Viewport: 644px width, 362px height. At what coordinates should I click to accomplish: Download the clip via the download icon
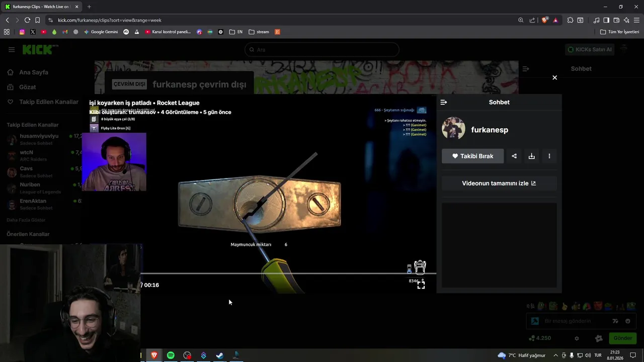point(531,156)
